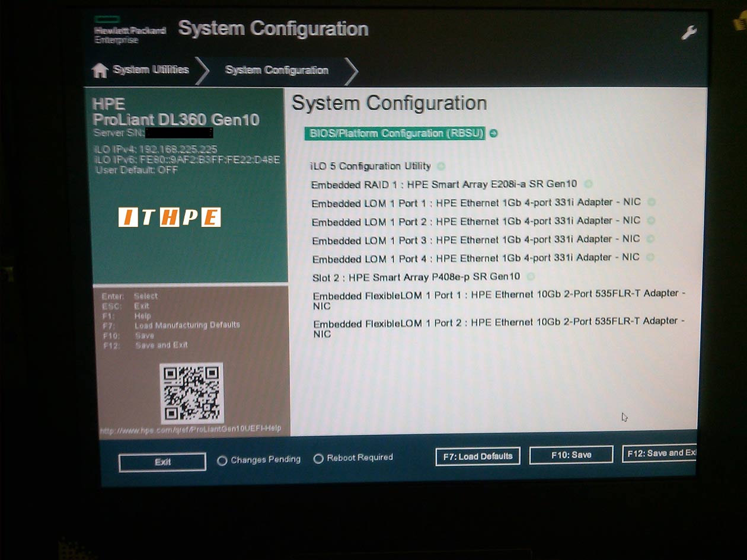Click the circle icon beside Embedded LOM 1 Port 1
Screen dimensions: 747x560
(651, 202)
